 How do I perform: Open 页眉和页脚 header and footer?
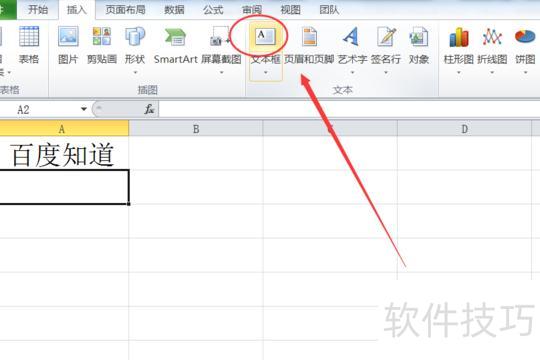click(x=309, y=45)
